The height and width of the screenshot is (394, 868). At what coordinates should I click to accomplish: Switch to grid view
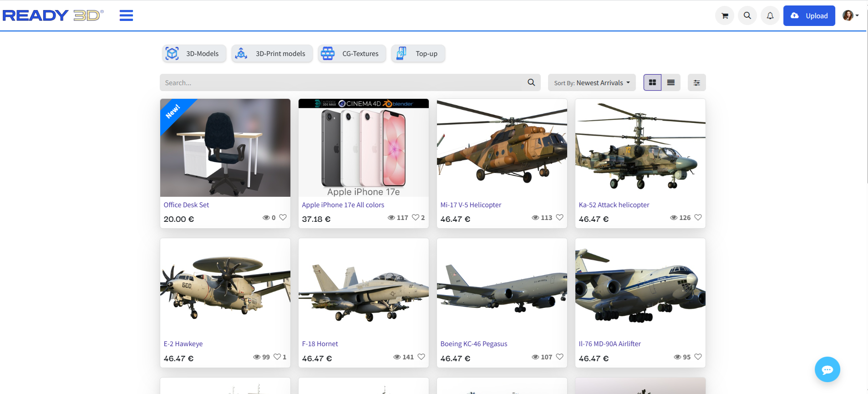pyautogui.click(x=652, y=82)
